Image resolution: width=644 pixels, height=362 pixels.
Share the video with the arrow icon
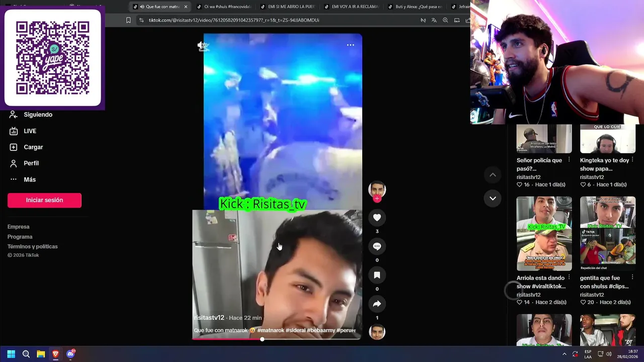point(377,304)
